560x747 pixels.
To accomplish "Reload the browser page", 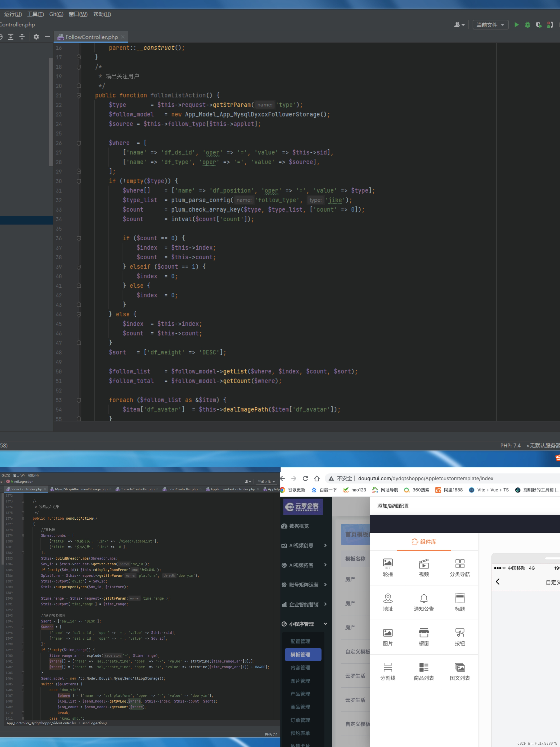I will pos(305,478).
